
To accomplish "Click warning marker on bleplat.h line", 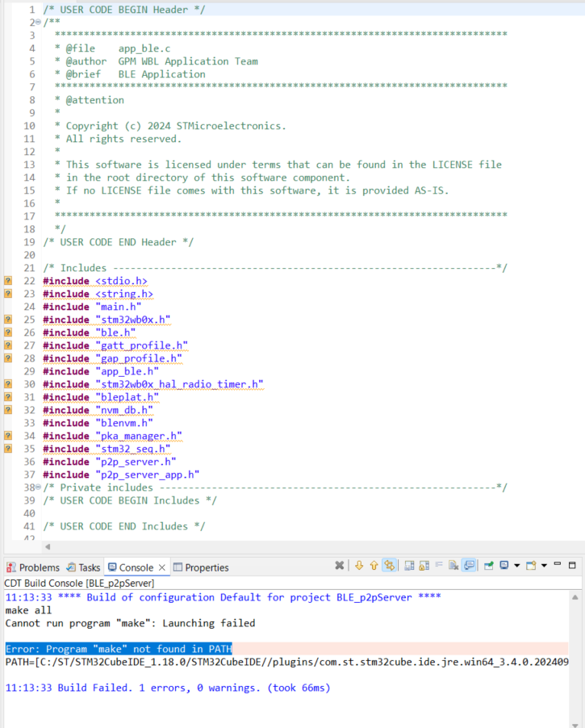I will click(x=8, y=397).
